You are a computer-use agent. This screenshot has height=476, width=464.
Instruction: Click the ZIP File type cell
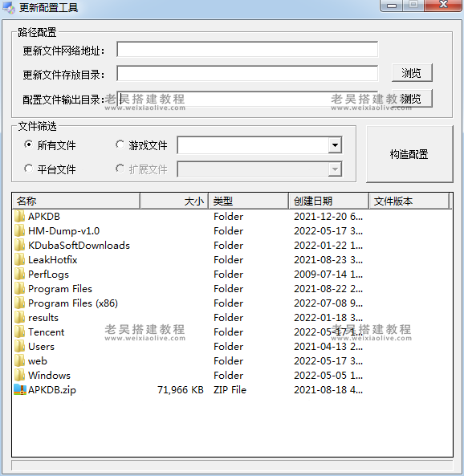click(230, 390)
